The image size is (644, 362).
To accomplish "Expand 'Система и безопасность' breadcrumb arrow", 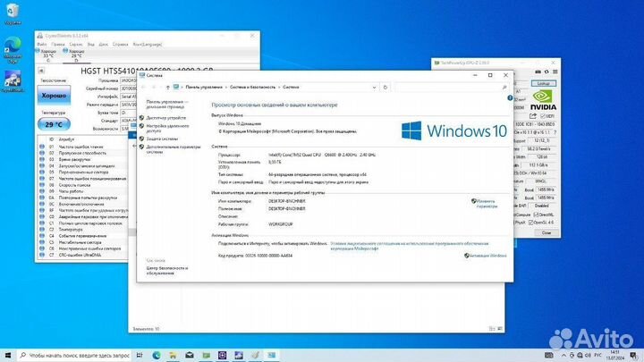I will [278, 88].
